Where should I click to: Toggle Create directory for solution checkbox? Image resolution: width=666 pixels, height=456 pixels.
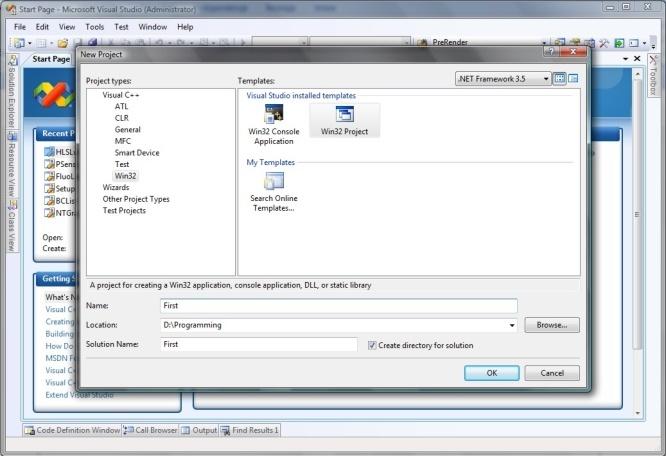point(372,345)
